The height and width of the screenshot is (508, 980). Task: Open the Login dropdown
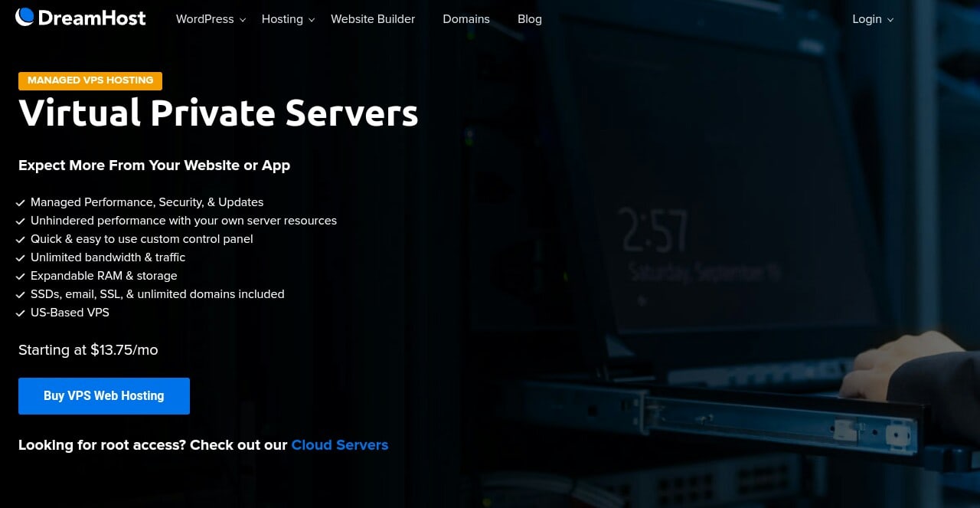[867, 19]
